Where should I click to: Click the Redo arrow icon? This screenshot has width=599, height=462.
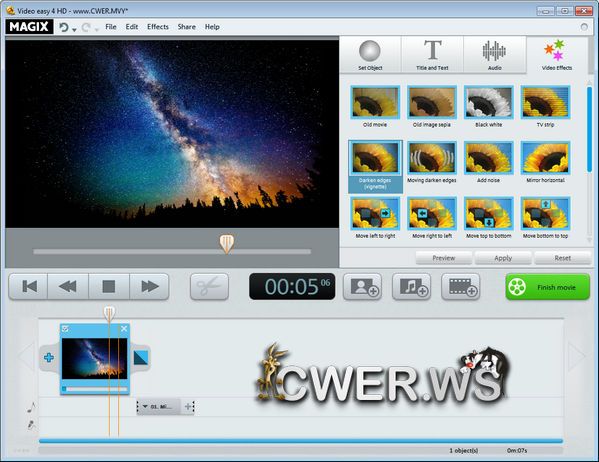[x=86, y=27]
